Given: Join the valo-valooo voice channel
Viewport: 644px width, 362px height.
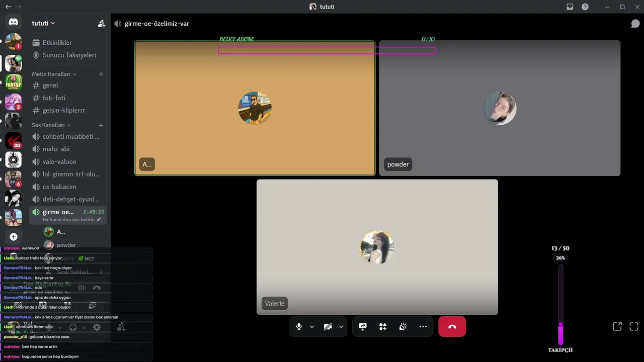Looking at the screenshot, I should pos(68,161).
